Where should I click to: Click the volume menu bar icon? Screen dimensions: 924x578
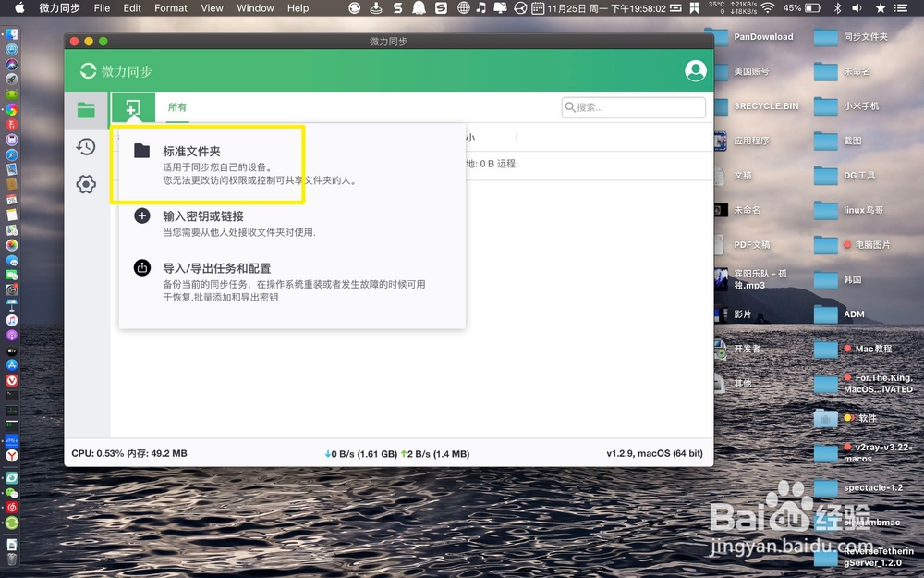tap(857, 7)
